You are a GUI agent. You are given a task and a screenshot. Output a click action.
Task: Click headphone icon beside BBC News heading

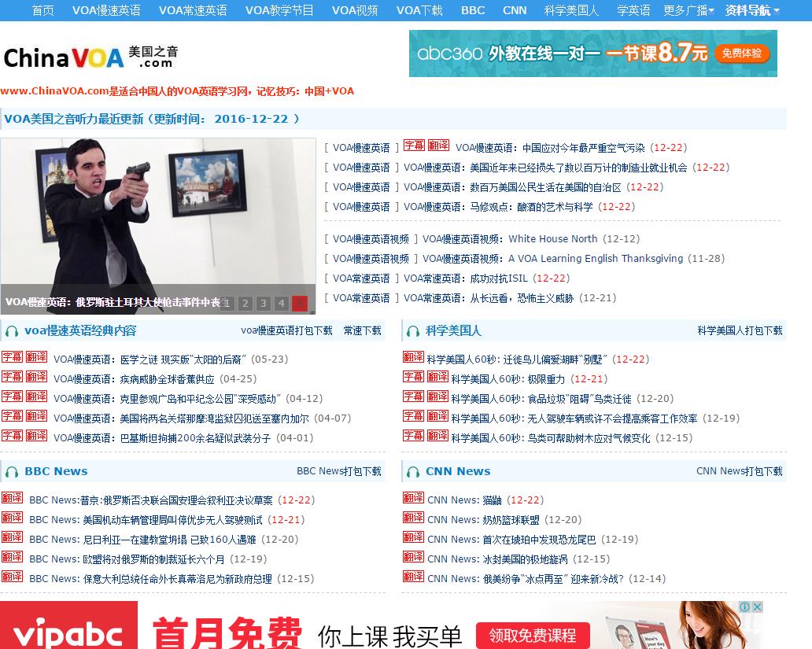tap(11, 472)
